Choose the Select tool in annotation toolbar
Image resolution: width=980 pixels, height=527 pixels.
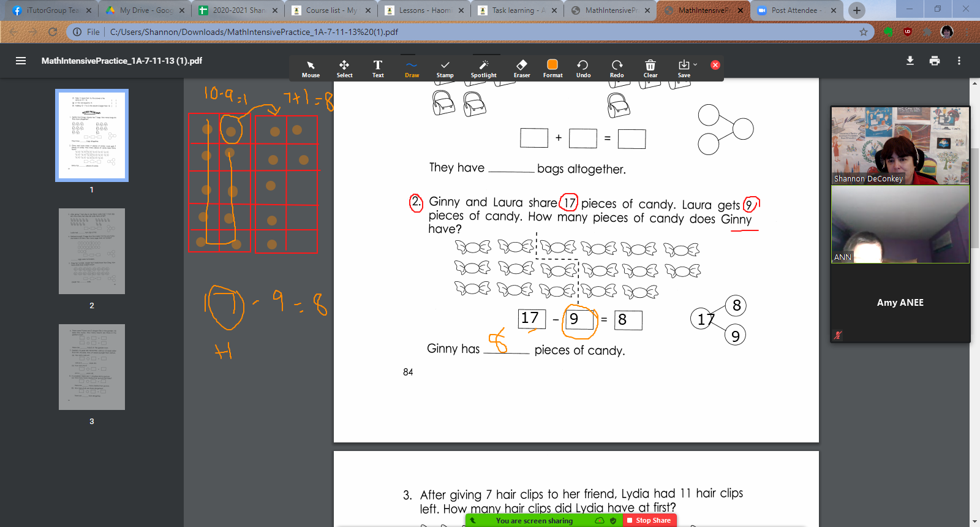coord(344,68)
